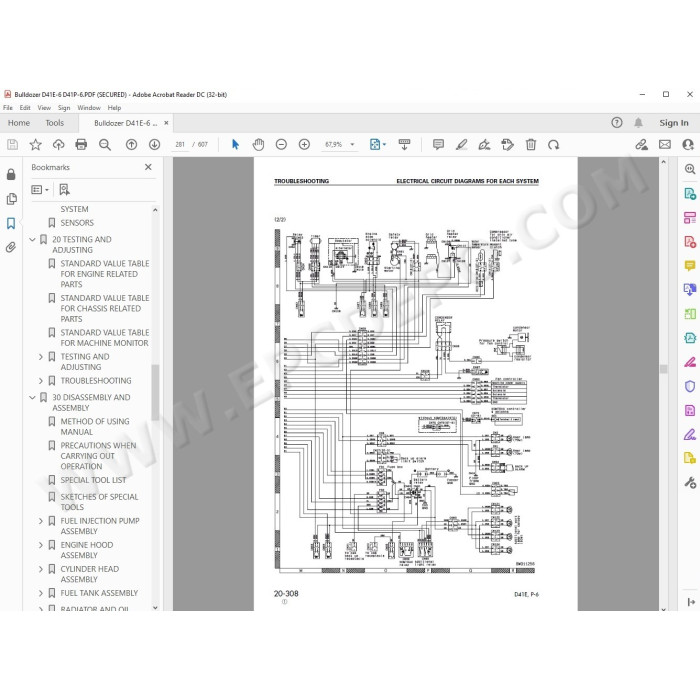
Task: Activate the hand pan tool
Action: [x=258, y=145]
